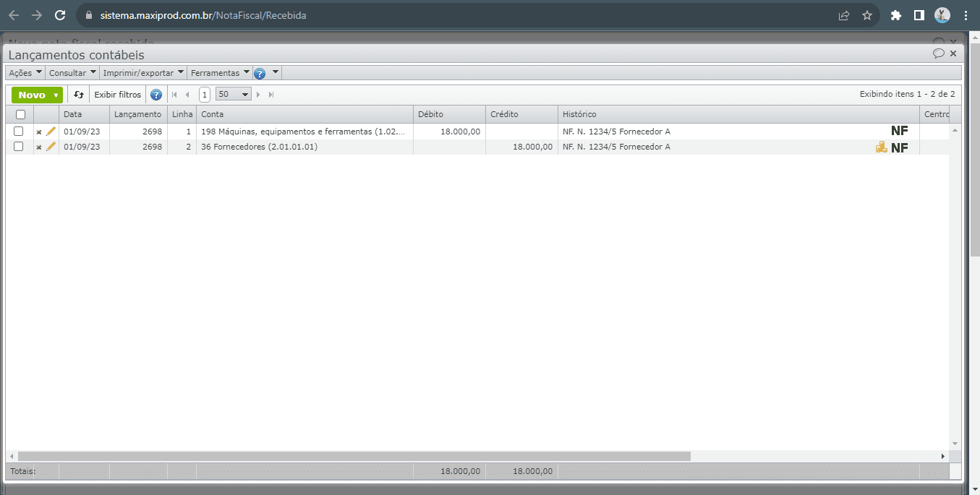Screen dimensions: 980x495
Task: Open the blue help icon next to Ferramentas
Action: click(x=260, y=74)
